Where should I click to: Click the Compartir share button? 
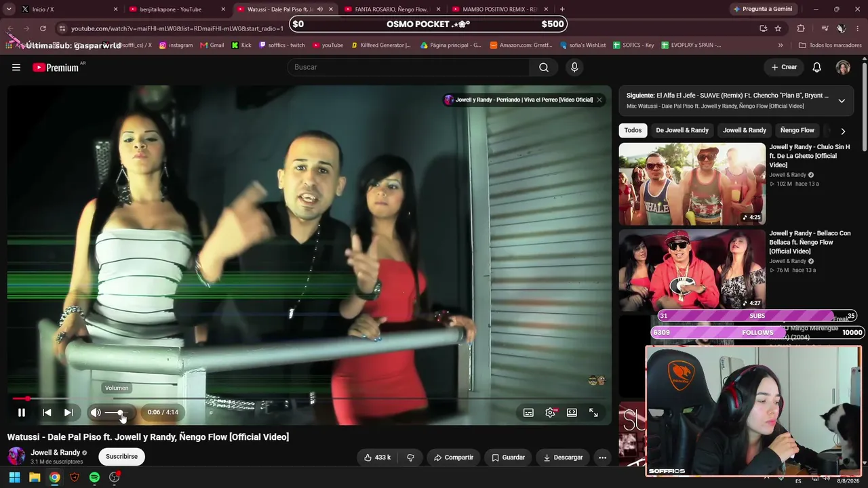[x=454, y=457]
